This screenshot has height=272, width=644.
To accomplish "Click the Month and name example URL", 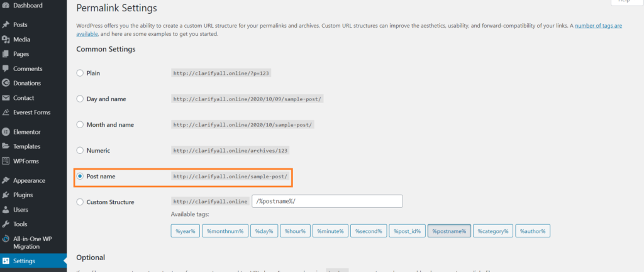I will coord(243,125).
